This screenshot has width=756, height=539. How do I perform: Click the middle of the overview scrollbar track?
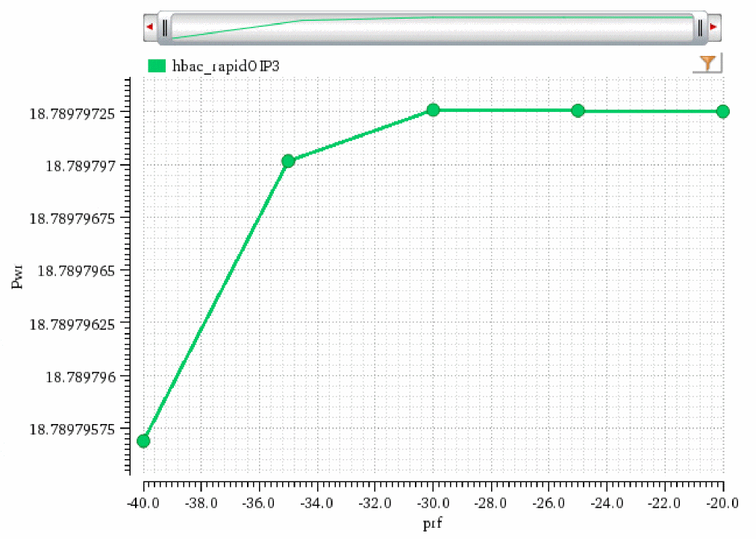coord(433,28)
